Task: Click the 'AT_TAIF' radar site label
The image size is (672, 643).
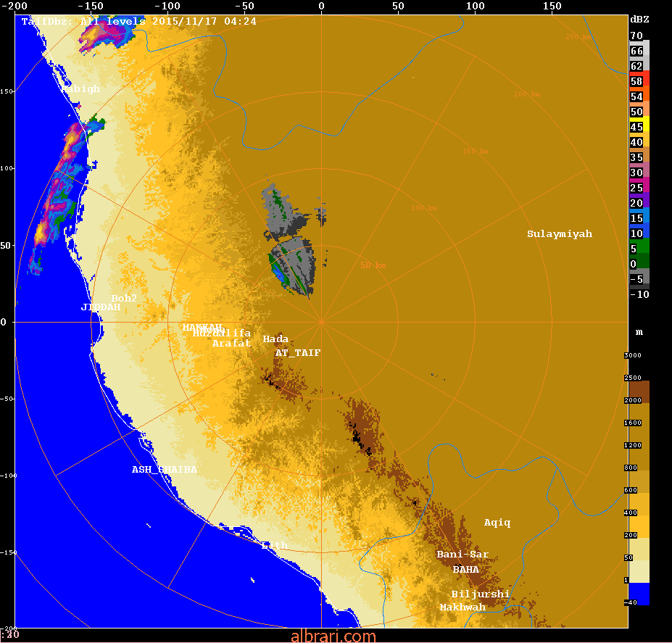Action: pyautogui.click(x=298, y=353)
